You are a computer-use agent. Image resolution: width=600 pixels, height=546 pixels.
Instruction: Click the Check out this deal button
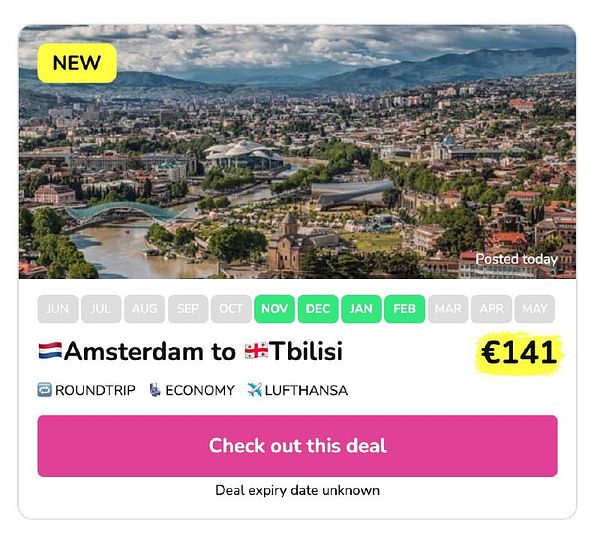point(297,446)
